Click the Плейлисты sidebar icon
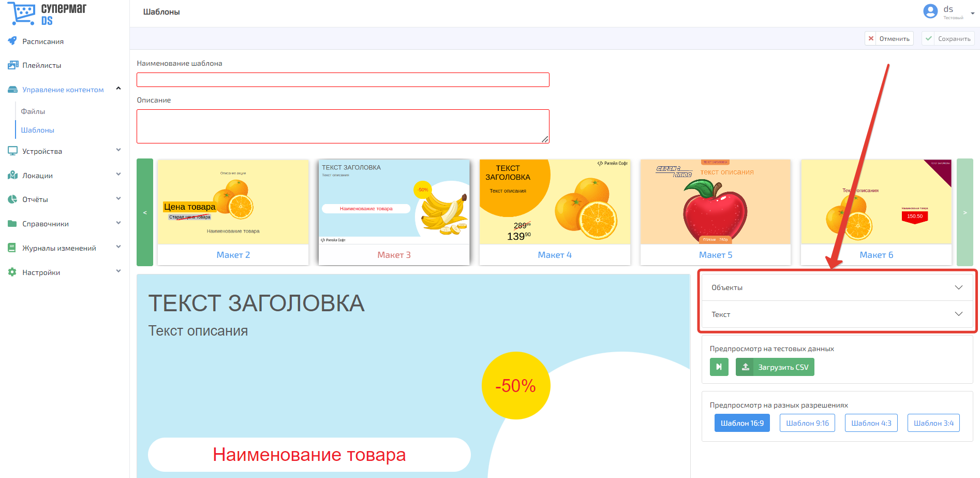This screenshot has height=478, width=980. coord(12,65)
